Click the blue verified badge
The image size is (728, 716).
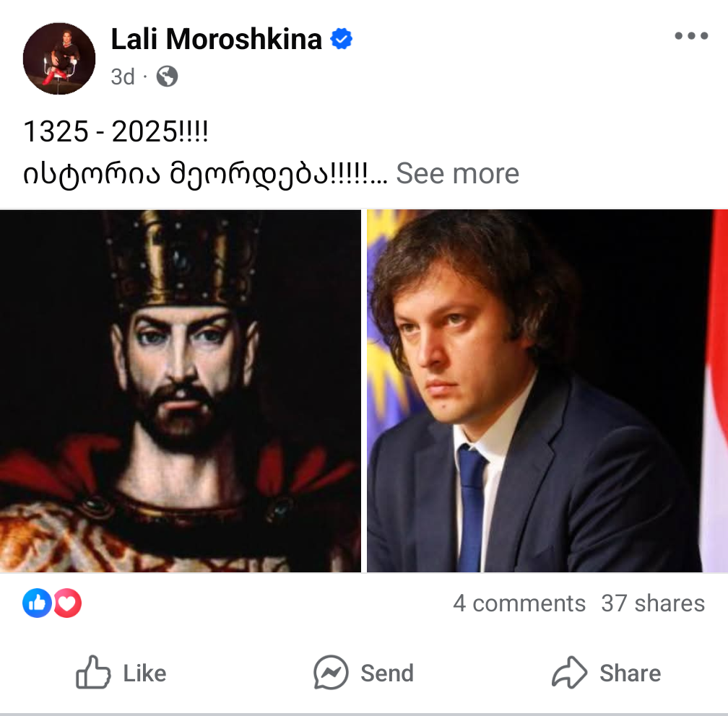tap(342, 39)
